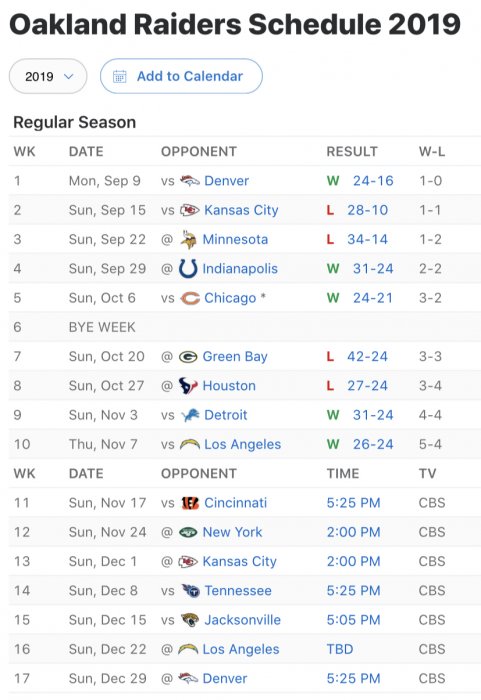Open the week 10 Los Angeles team link
481x700 pixels.
pos(243,444)
